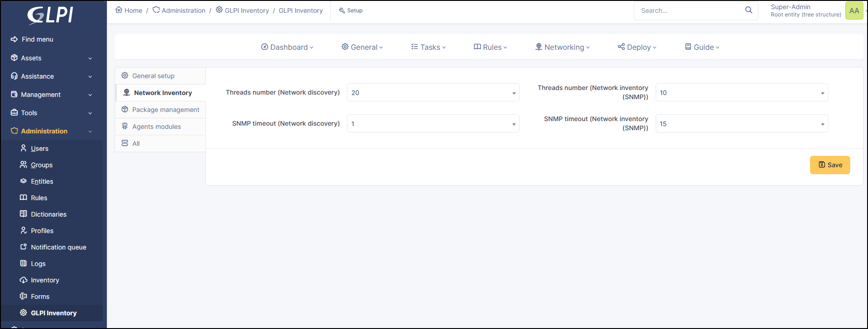Click into the Search input field
Viewport: 868px width, 329px height.
tap(689, 11)
